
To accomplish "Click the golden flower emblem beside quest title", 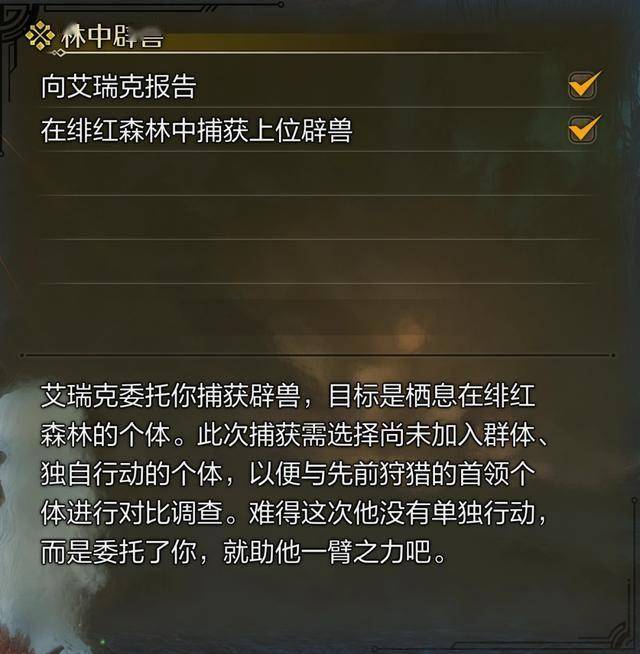I will pos(40,37).
